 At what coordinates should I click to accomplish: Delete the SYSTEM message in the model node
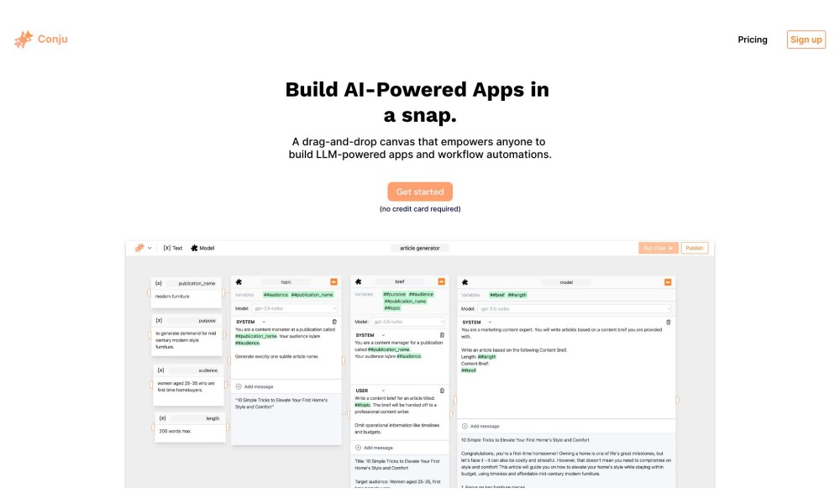668,323
